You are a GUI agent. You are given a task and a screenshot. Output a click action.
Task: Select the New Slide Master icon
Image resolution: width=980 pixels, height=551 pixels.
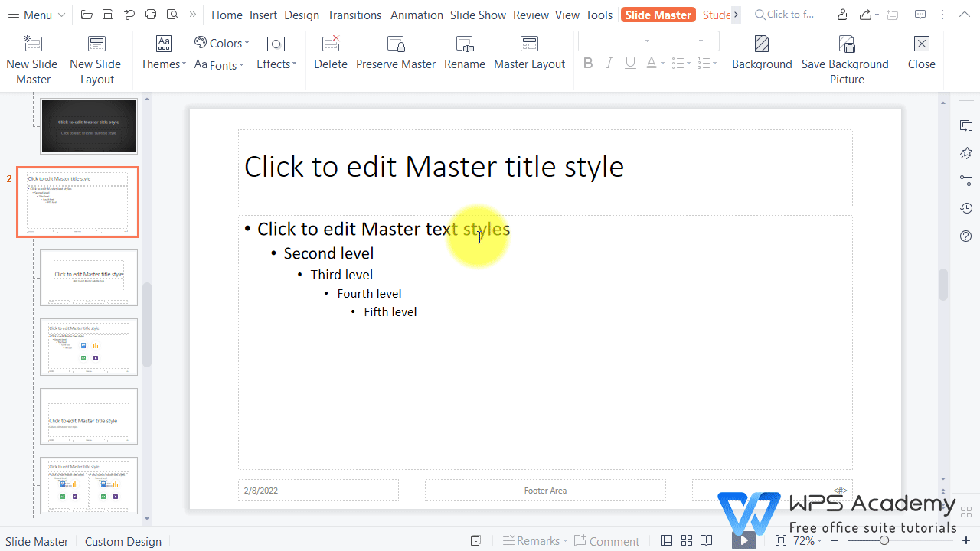tap(32, 57)
